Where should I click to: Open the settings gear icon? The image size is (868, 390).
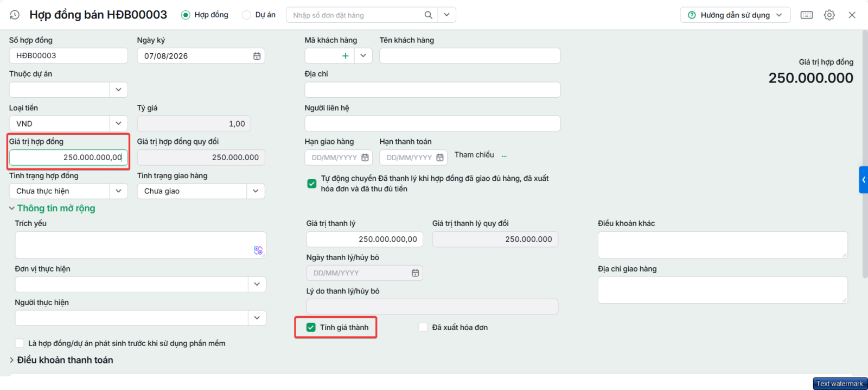829,15
